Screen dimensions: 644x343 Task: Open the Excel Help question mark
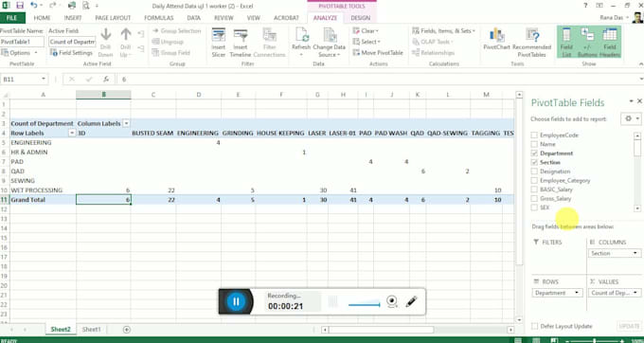[x=585, y=6]
